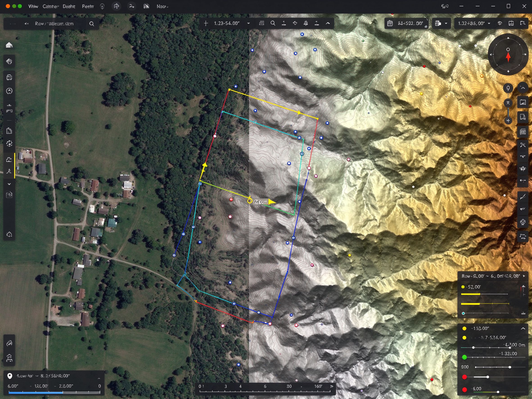Toggle the yellow dot beside -152.00
Viewport: 532px width, 399px height.
click(464, 329)
